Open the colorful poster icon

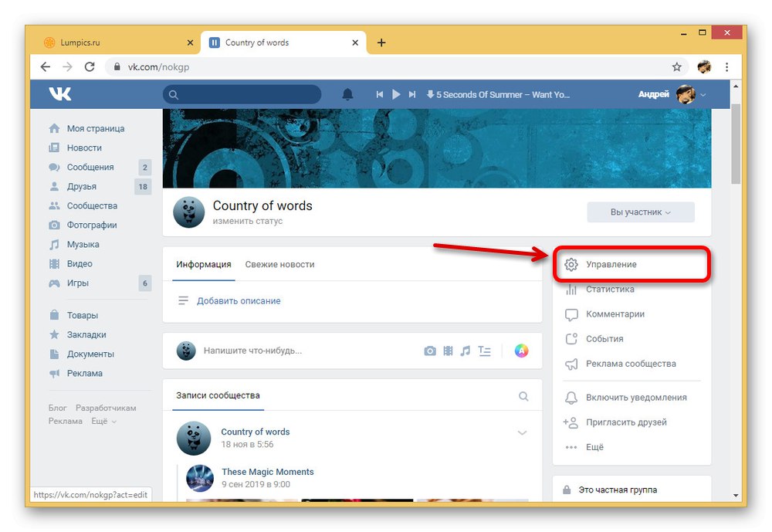[521, 351]
